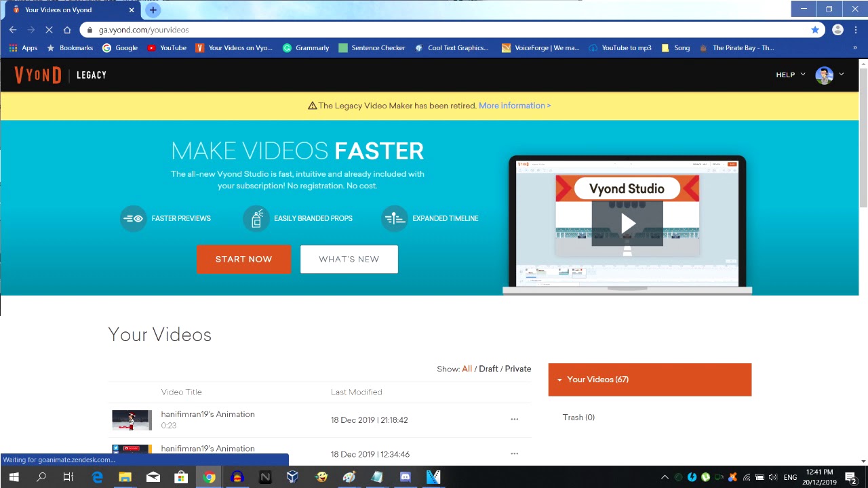Open a new browser tab
This screenshot has height=488, width=868.
tap(153, 10)
